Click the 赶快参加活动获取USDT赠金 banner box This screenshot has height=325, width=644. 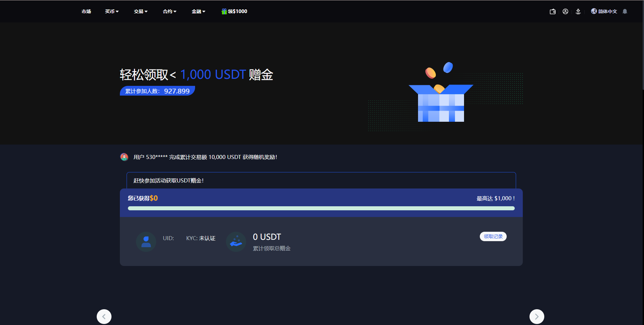[321, 180]
